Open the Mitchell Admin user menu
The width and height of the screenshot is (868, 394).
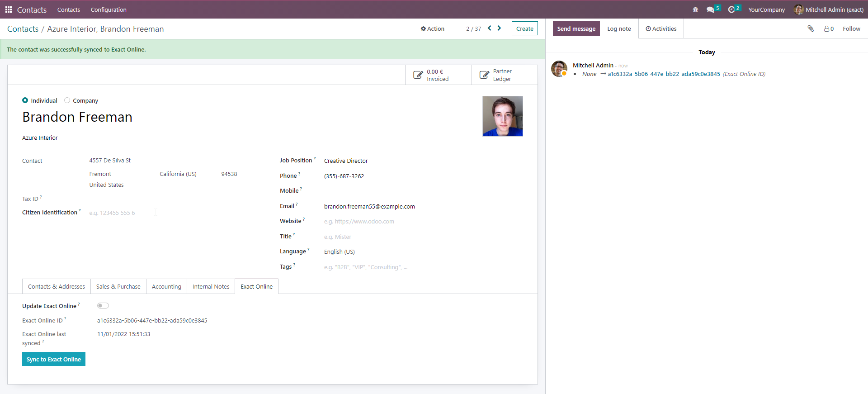(828, 9)
